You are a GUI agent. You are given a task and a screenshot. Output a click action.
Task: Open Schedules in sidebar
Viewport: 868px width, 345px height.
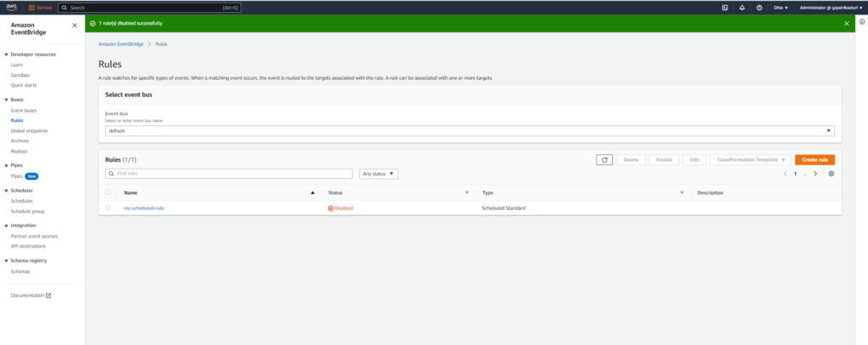click(x=21, y=201)
